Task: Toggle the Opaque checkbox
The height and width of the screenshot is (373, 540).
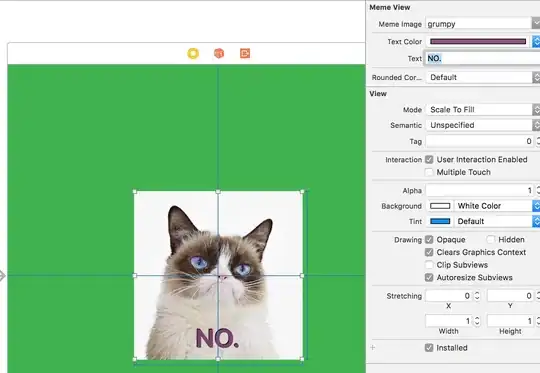Action: tap(429, 239)
